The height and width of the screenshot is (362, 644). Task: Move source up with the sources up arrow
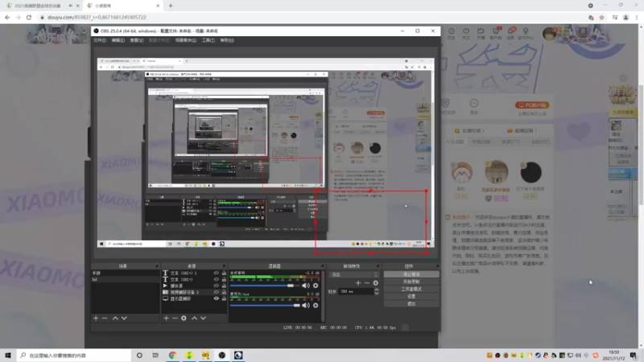point(194,318)
